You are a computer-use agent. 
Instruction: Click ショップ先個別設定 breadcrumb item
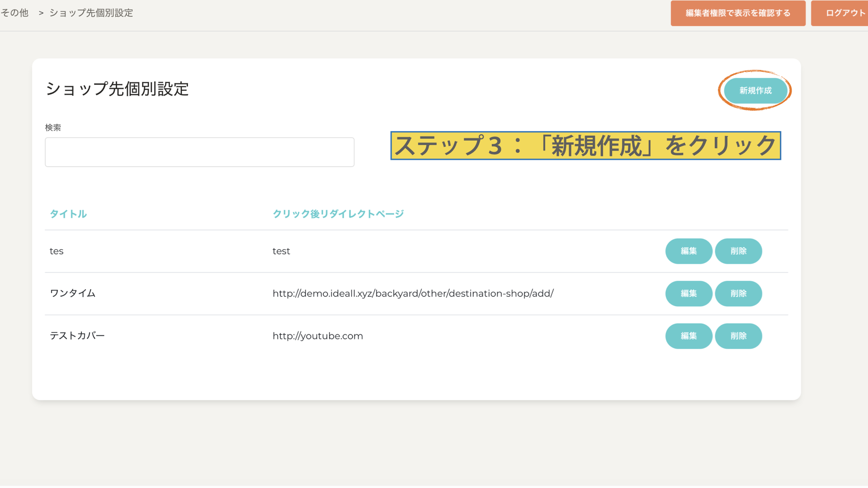[x=91, y=13]
